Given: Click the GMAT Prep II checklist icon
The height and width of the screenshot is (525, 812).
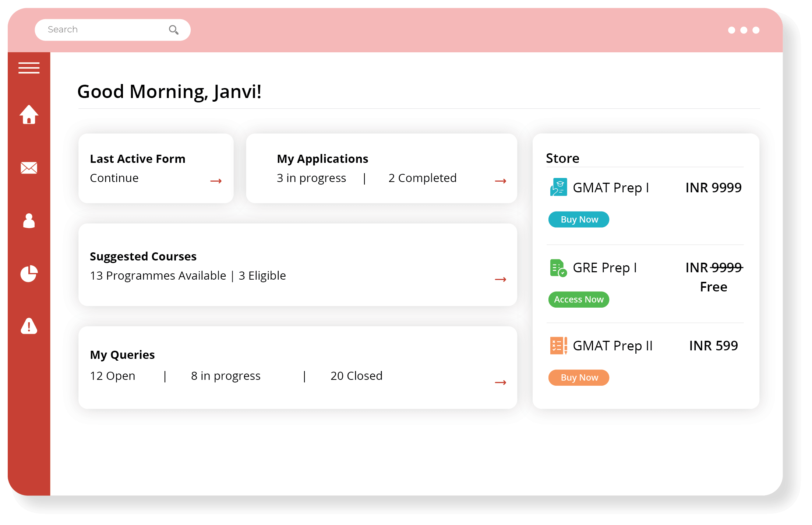Looking at the screenshot, I should [x=558, y=346].
